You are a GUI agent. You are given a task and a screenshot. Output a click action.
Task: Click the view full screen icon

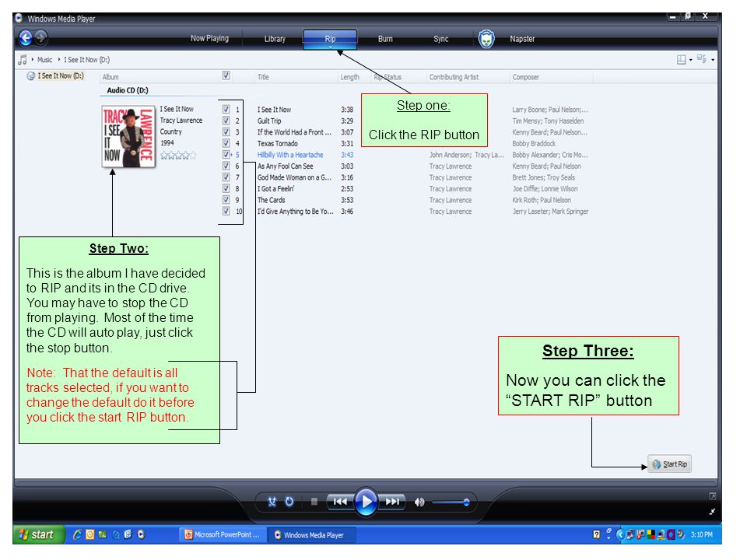(712, 496)
